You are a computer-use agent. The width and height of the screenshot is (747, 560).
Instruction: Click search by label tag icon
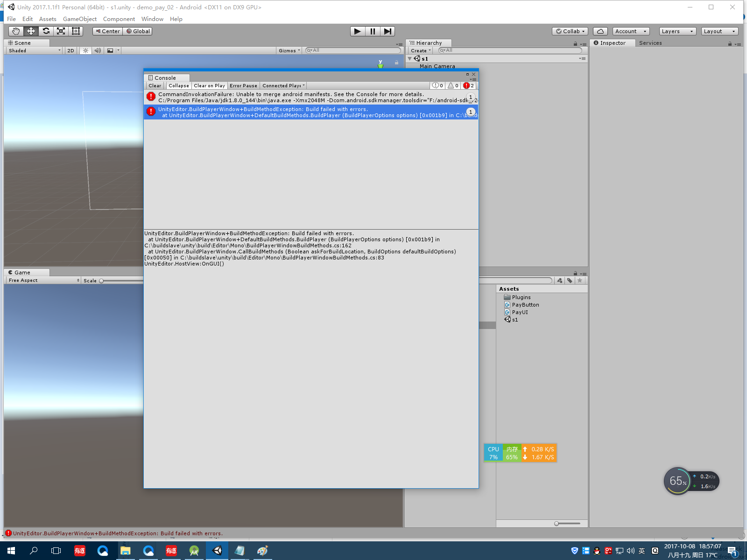pyautogui.click(x=570, y=280)
